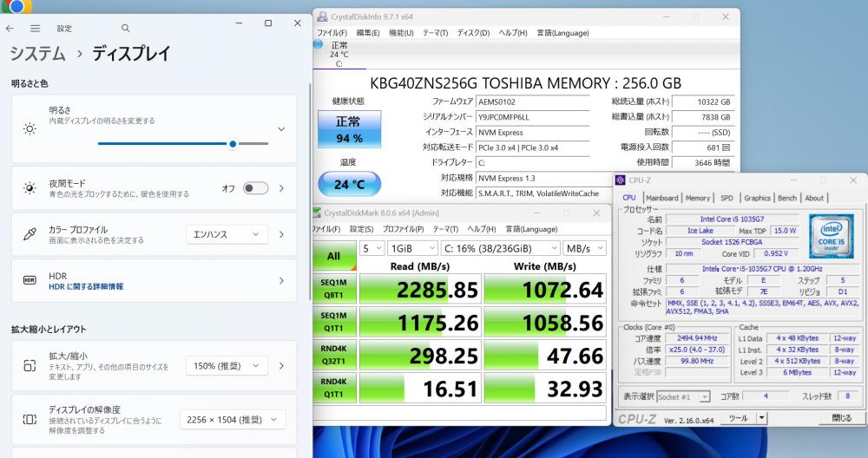
Task: Open the C: 16% drive selection dropdown
Action: 501,248
